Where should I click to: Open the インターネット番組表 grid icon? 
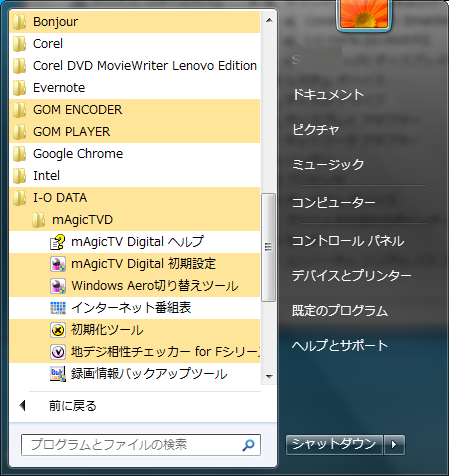(57, 308)
